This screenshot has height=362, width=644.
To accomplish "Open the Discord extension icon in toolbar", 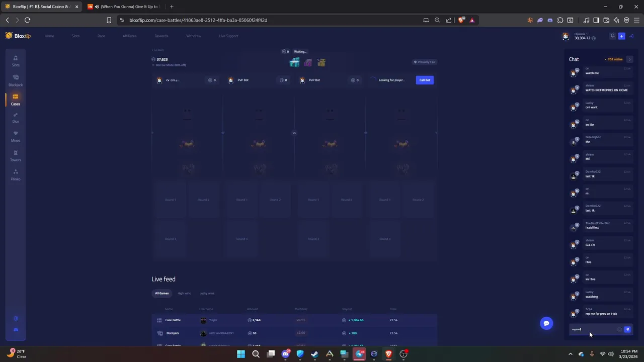I will coord(550,20).
